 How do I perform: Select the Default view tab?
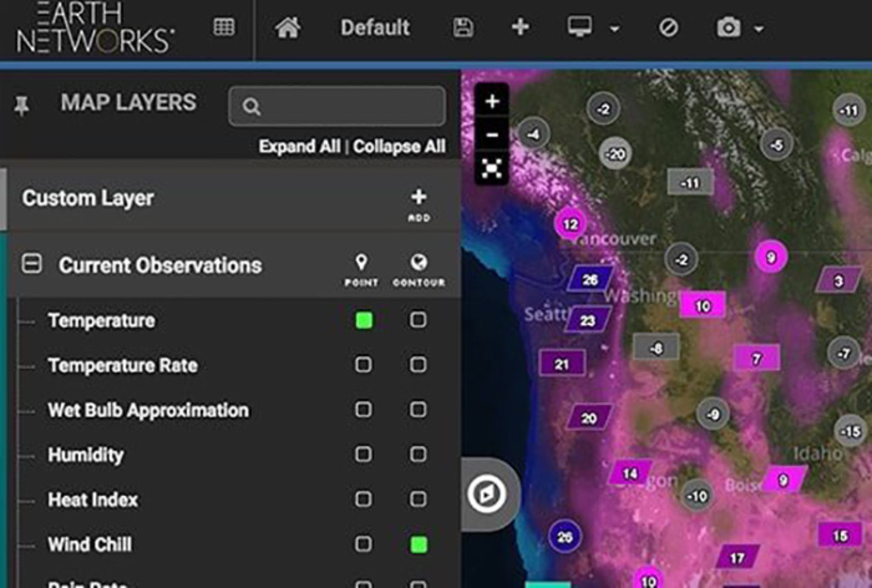(x=375, y=28)
